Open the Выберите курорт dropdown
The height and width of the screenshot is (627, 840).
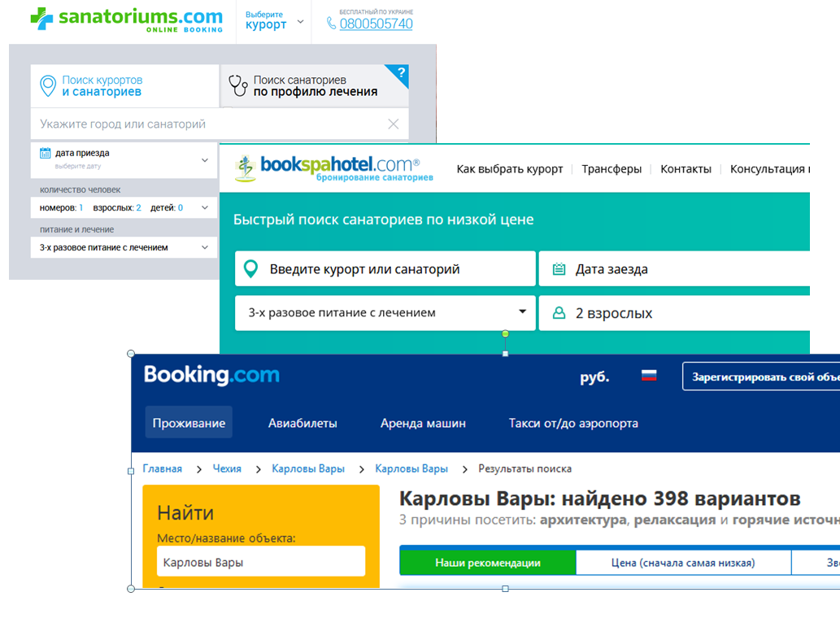(x=274, y=21)
